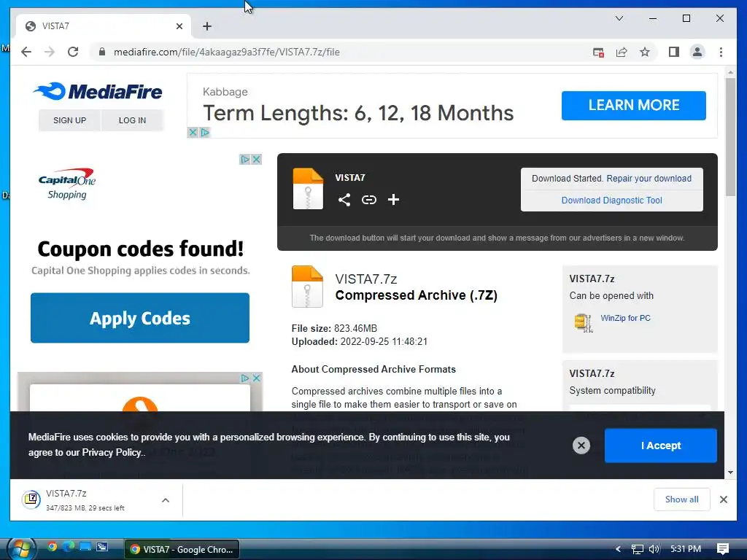Click the Apply Codes button
This screenshot has height=560, width=747.
(140, 318)
